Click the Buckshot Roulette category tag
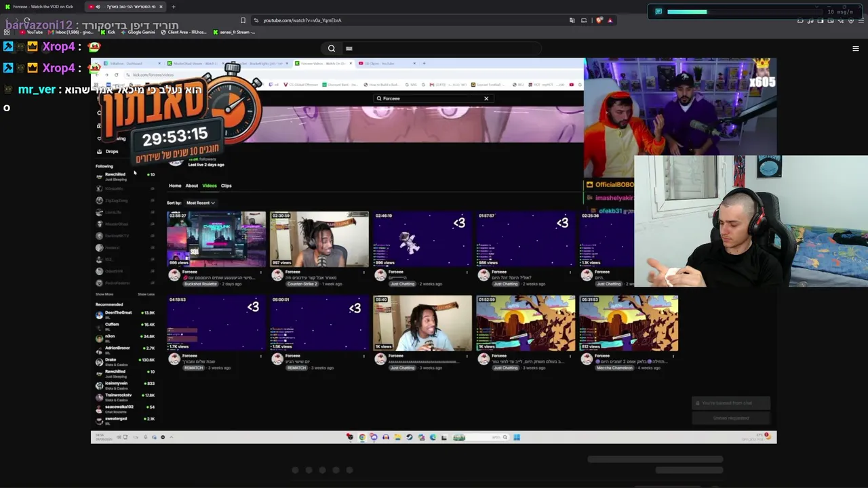The image size is (868, 488). [200, 284]
